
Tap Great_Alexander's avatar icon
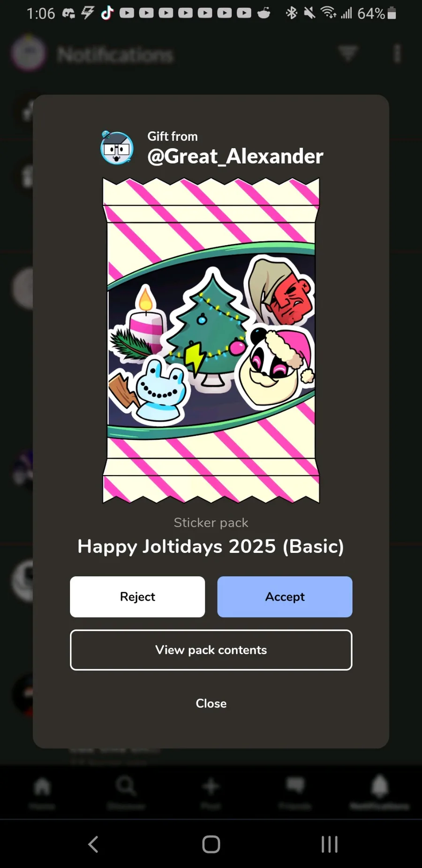[117, 148]
